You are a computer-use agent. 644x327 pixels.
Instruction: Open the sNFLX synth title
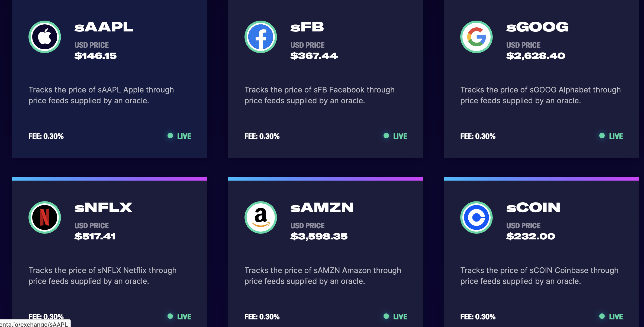click(103, 208)
